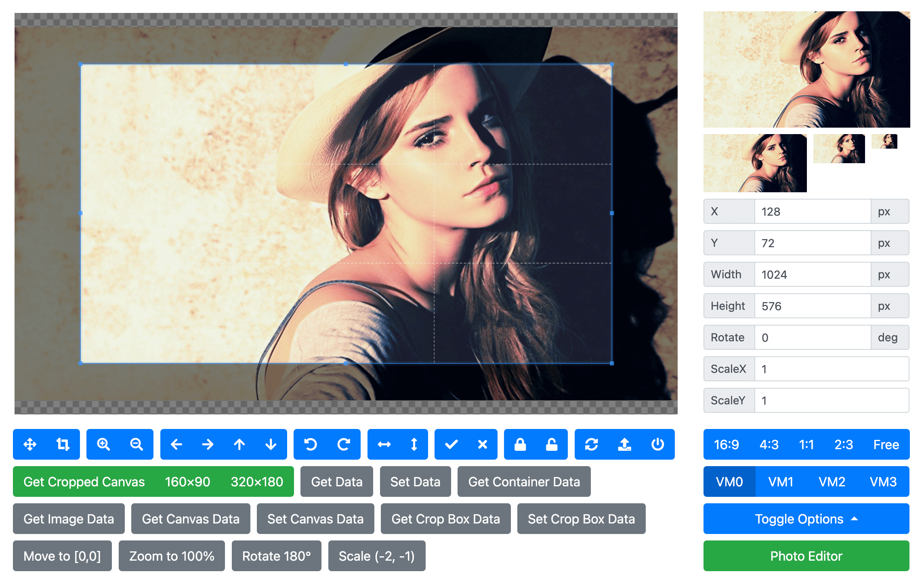
Task: Click the Width input field
Action: [x=812, y=275]
